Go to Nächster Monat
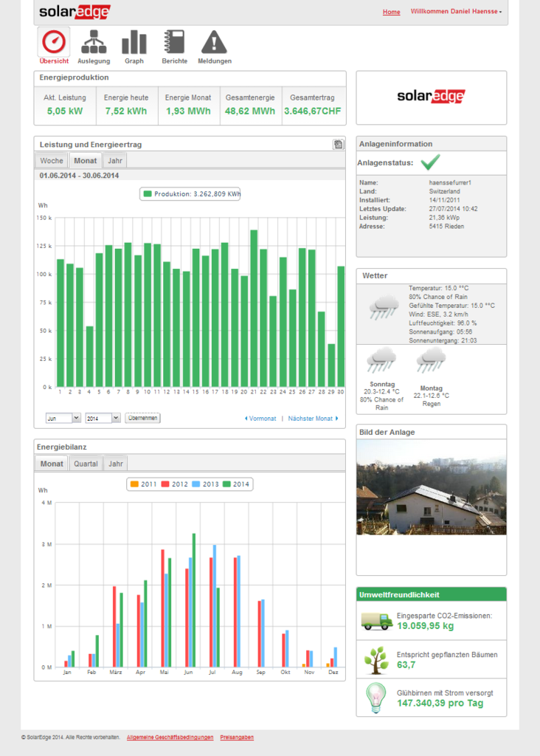The width and height of the screenshot is (540, 756). click(x=313, y=419)
